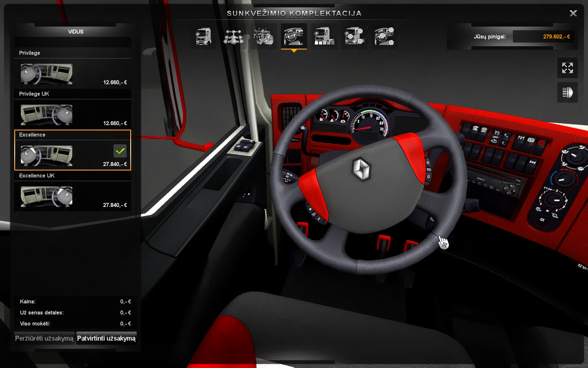Toggle the truck headlights icon
This screenshot has height=368, width=588.
click(x=567, y=92)
